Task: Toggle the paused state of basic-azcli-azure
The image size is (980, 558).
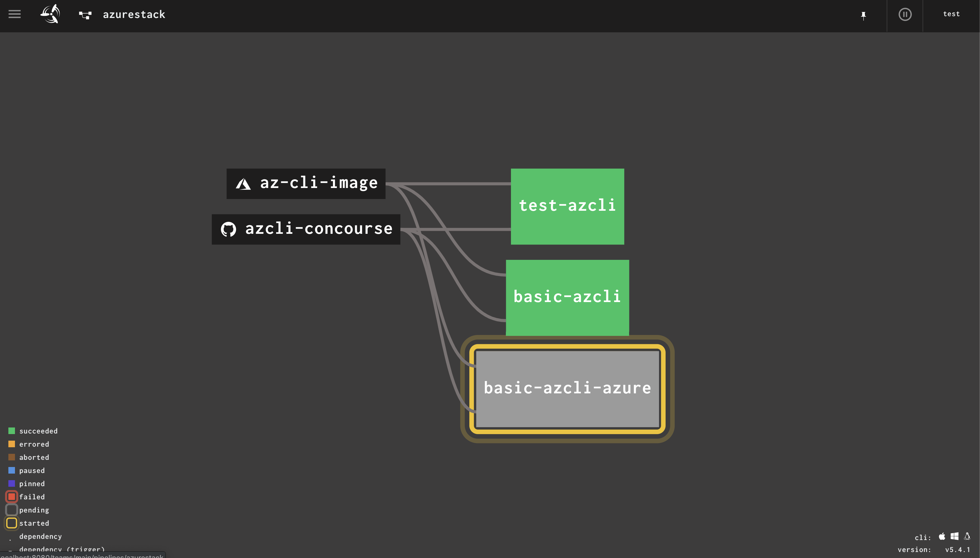Action: pos(567,387)
